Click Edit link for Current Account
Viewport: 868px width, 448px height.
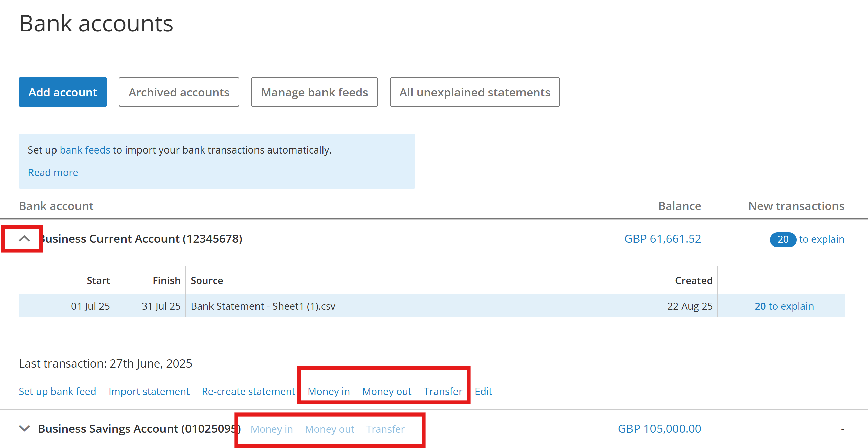click(x=483, y=391)
